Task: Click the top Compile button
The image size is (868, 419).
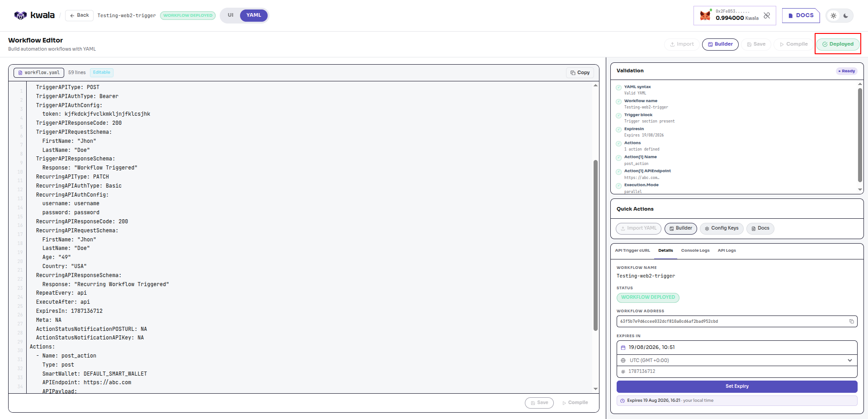Action: click(x=793, y=44)
